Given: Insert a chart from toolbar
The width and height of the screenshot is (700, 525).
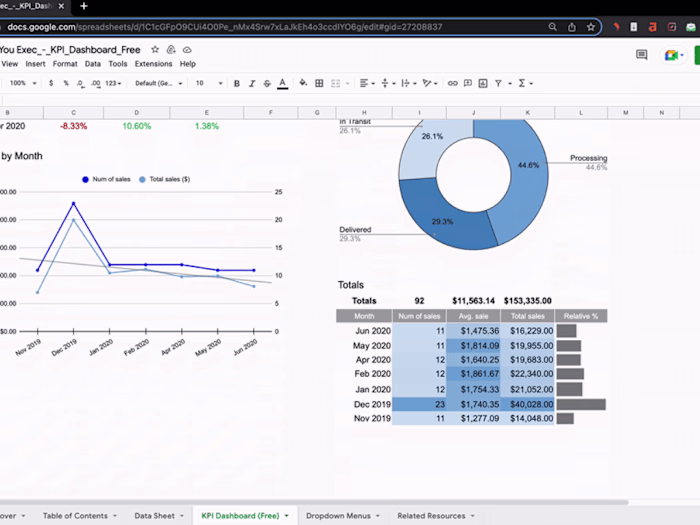Looking at the screenshot, I should (x=483, y=83).
